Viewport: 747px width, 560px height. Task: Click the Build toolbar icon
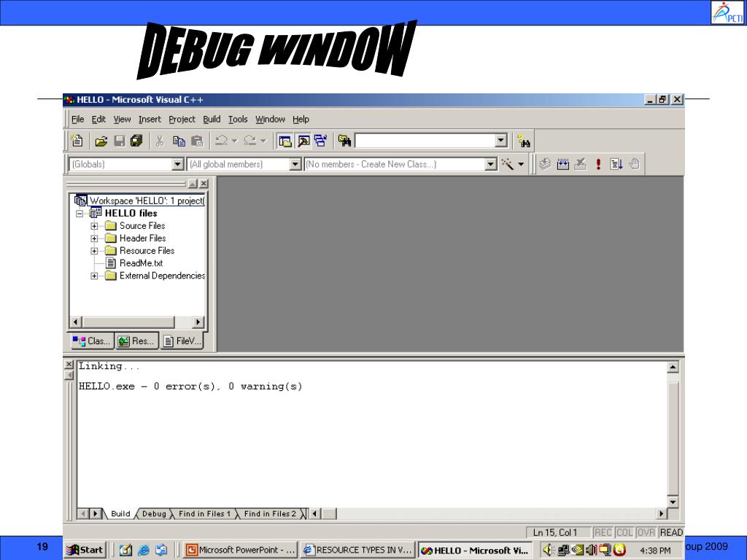pyautogui.click(x=563, y=164)
